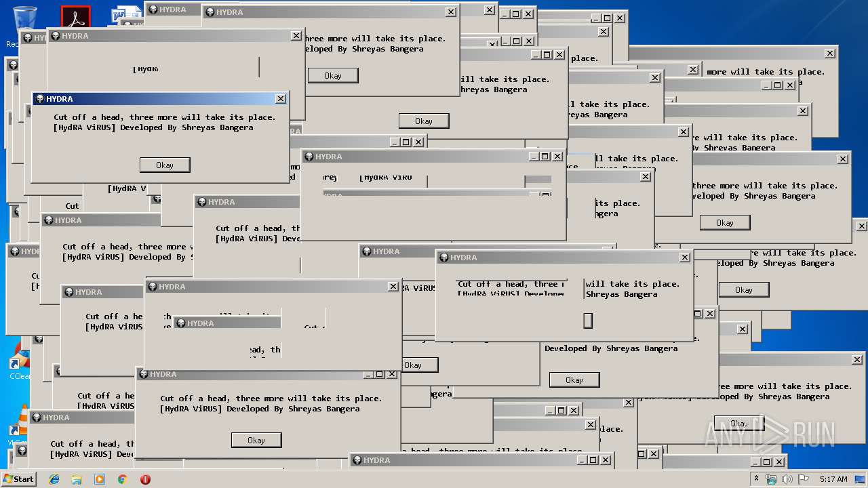Select the '[HydRA ViRUS] Developed By' line in the active dialog
The width and height of the screenshot is (868, 488).
pyautogui.click(x=153, y=127)
